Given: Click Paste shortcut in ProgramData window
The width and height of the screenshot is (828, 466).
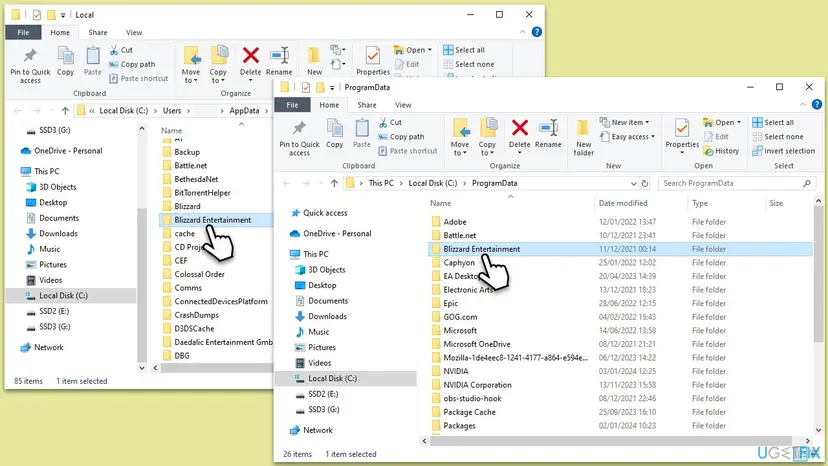Looking at the screenshot, I should [x=408, y=151].
